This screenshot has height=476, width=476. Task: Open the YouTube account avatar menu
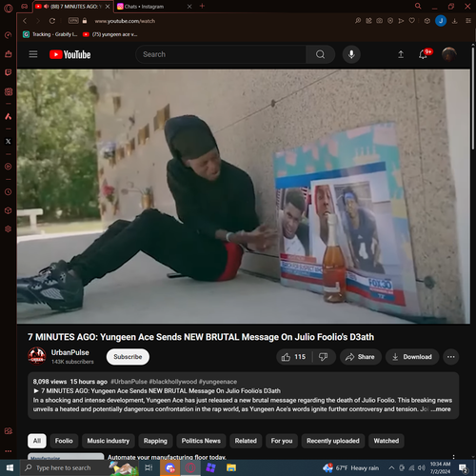449,54
